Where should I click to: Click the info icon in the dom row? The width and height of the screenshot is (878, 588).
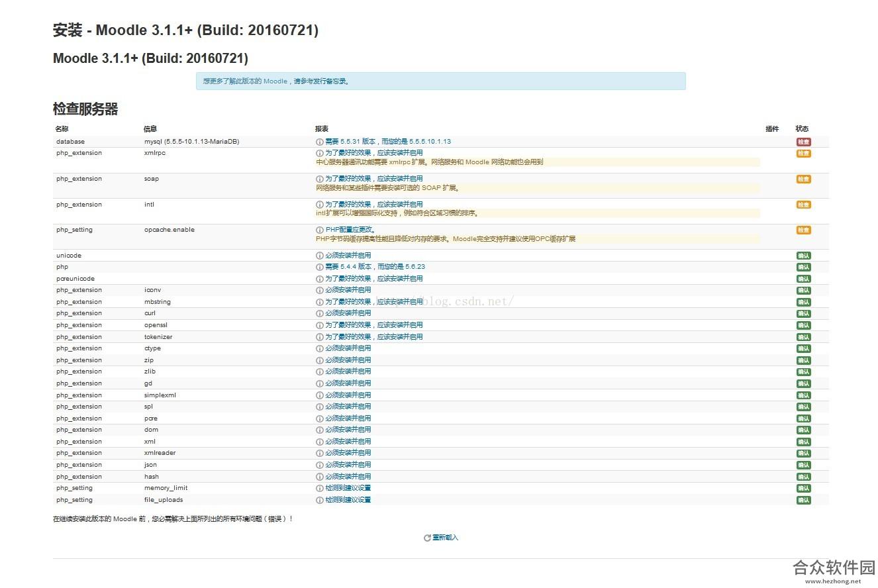pyautogui.click(x=320, y=430)
